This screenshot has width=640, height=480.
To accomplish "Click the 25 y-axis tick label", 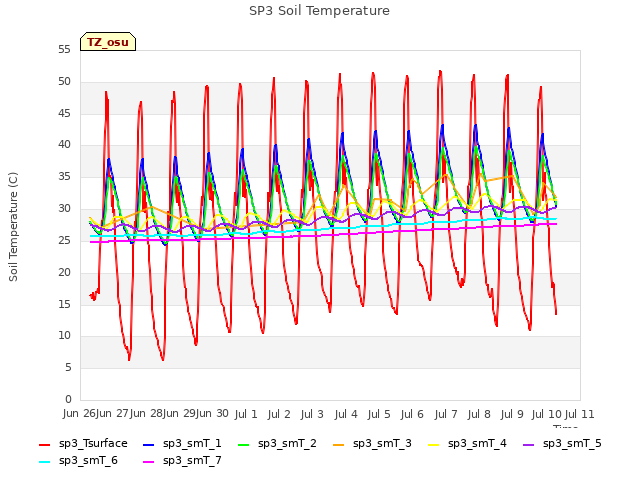I will click(x=64, y=240).
